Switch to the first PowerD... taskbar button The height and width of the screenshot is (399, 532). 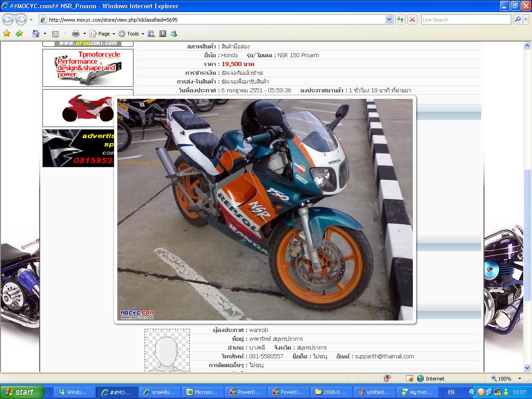pyautogui.click(x=245, y=392)
